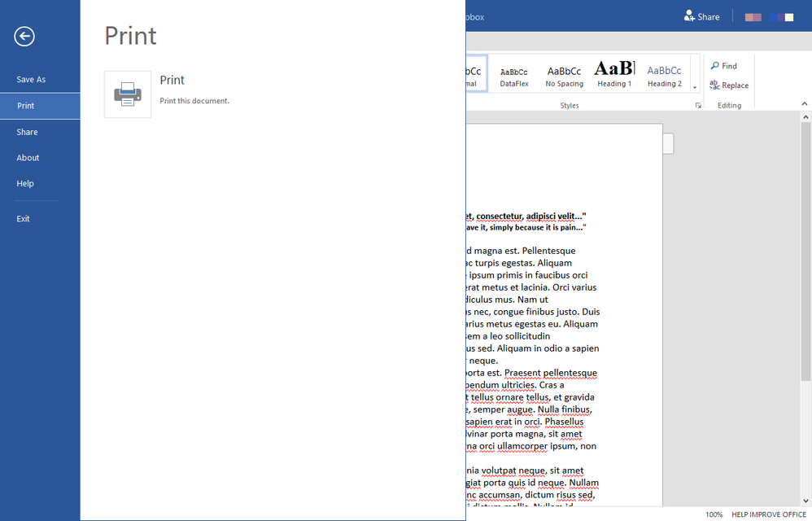Open the Share button in title bar
This screenshot has height=521, width=812.
coord(701,16)
